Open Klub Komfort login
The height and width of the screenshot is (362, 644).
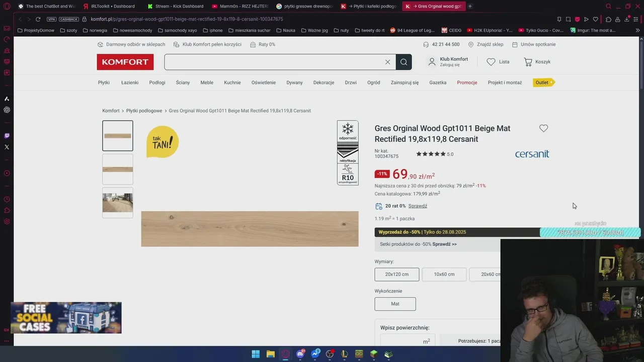448,61
